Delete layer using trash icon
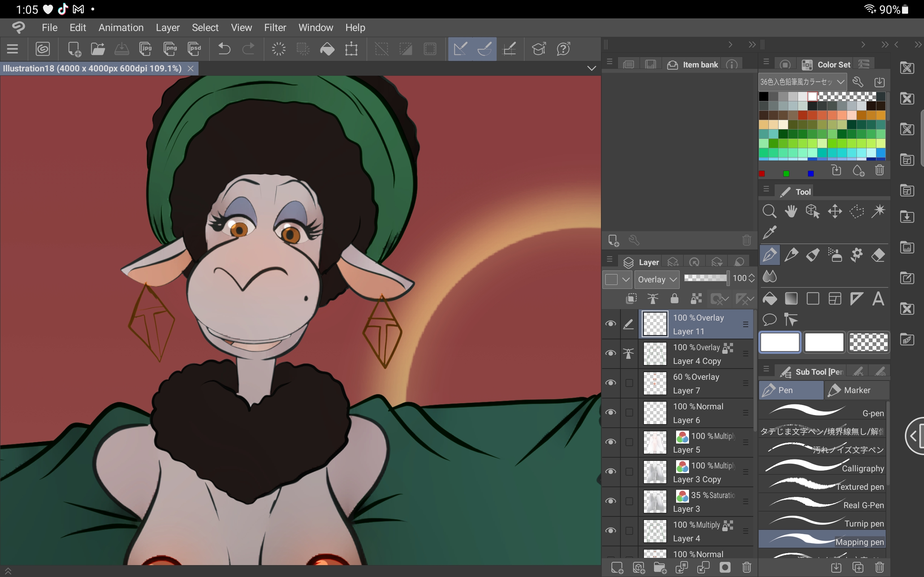Screen dimensions: 924x577 tap(747, 568)
